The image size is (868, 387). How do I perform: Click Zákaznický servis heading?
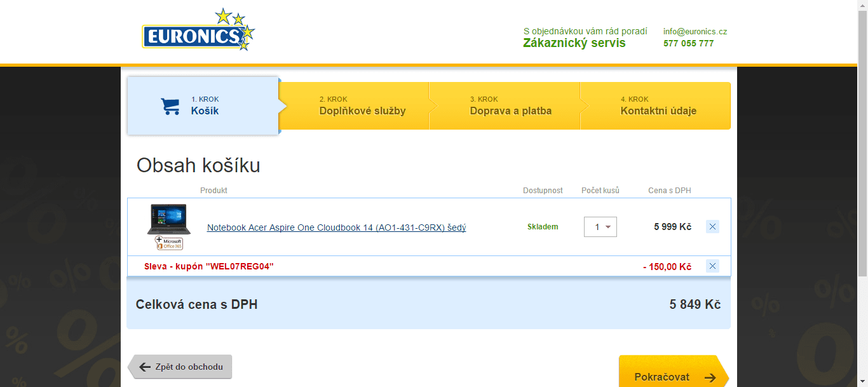[x=574, y=43]
